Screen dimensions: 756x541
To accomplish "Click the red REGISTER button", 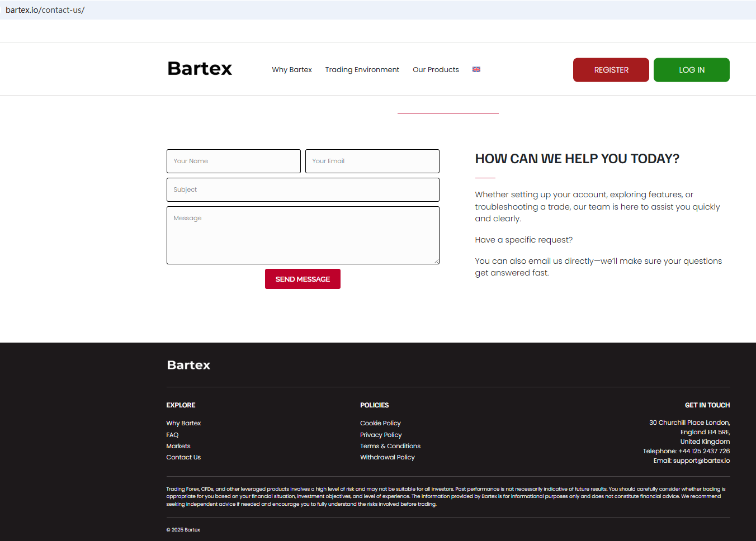I will (611, 70).
